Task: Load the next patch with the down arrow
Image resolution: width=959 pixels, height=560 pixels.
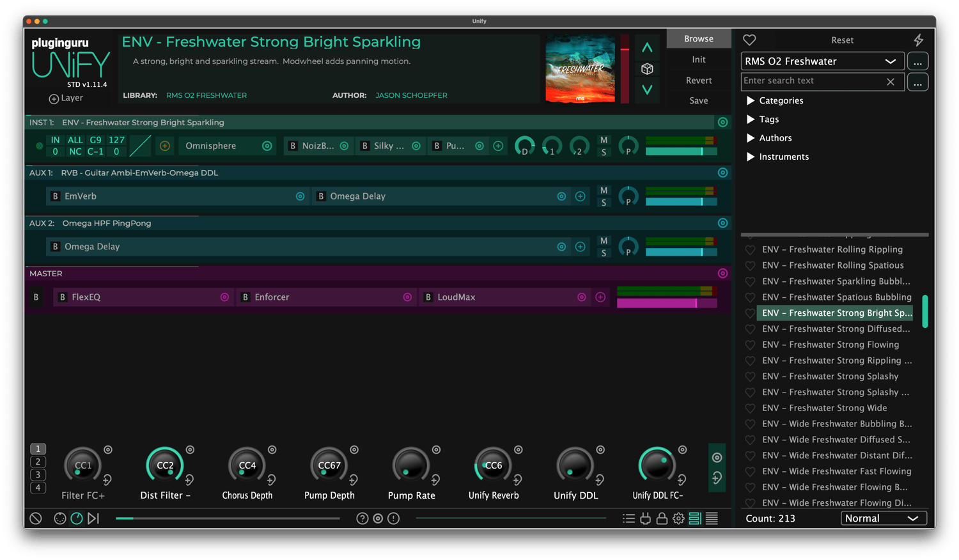Action: 647,89
